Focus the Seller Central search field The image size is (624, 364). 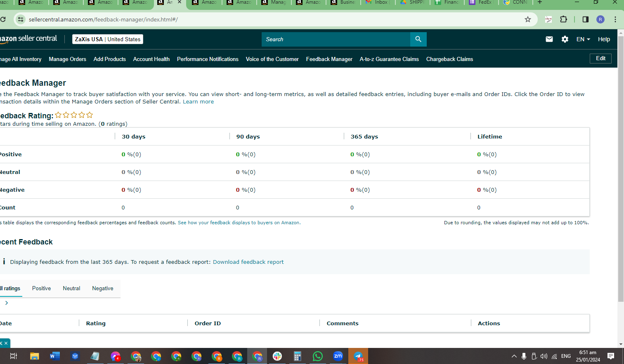click(336, 39)
